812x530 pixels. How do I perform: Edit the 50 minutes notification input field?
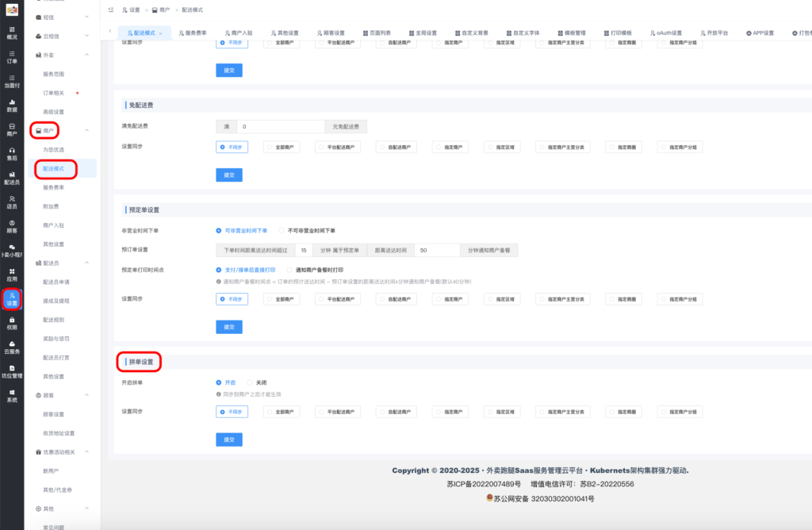(435, 249)
